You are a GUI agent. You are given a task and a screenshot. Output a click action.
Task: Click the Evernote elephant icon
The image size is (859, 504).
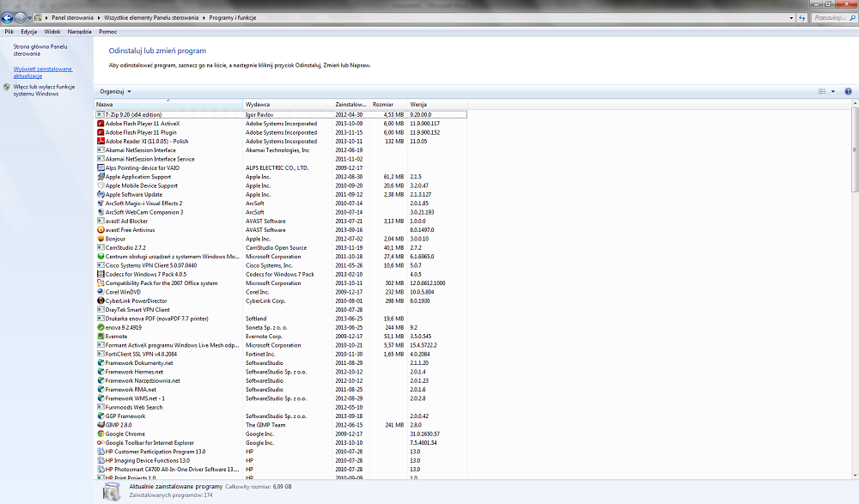pyautogui.click(x=101, y=337)
